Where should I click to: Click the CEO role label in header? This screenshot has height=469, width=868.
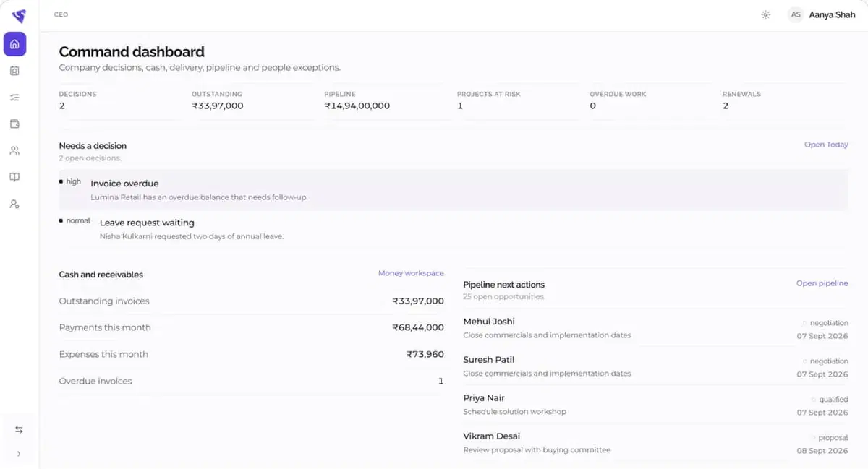61,14
